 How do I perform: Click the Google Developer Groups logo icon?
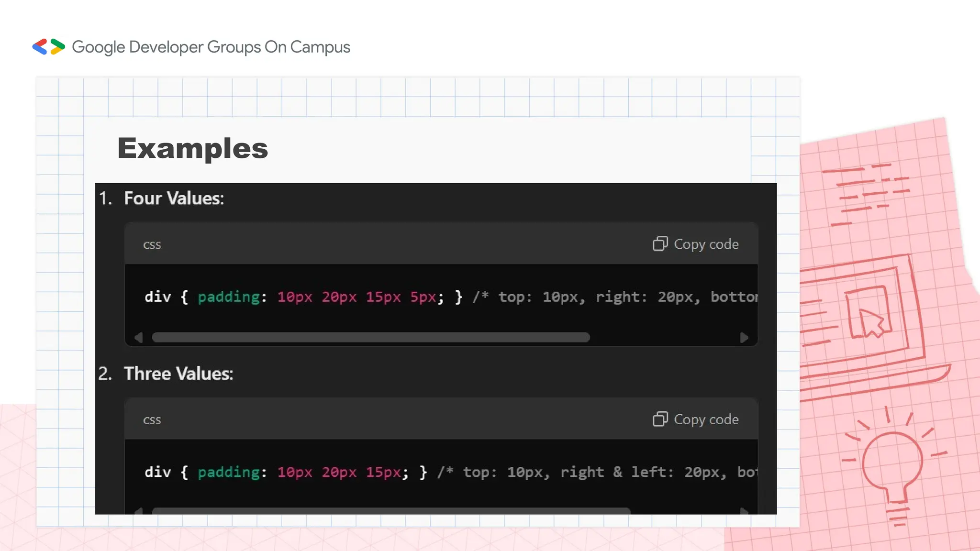click(48, 47)
